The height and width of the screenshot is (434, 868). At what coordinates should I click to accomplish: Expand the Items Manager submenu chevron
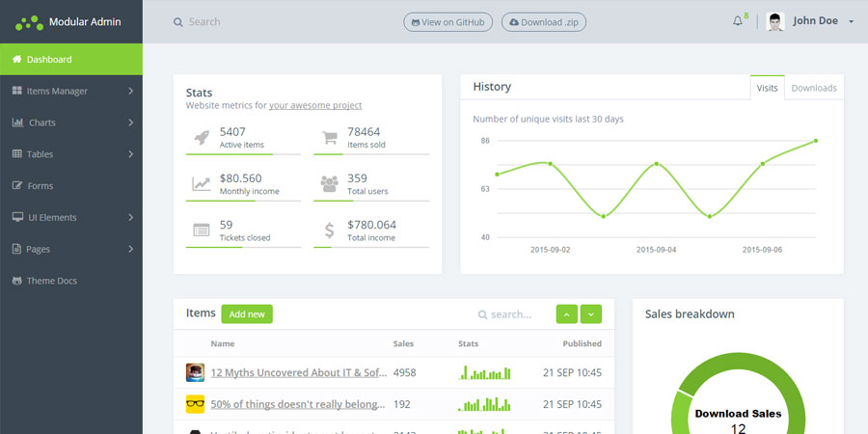[130, 91]
